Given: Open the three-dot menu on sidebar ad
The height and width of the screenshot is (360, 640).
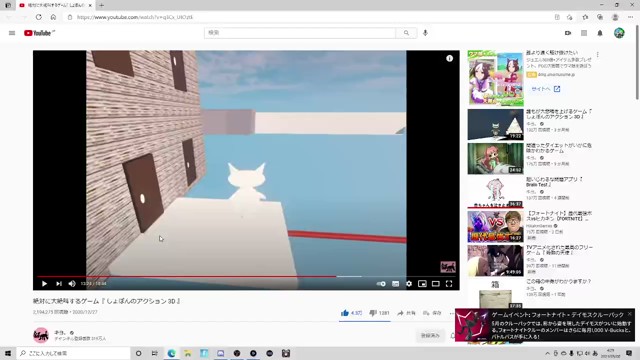Looking at the screenshot, I should pos(598,55).
